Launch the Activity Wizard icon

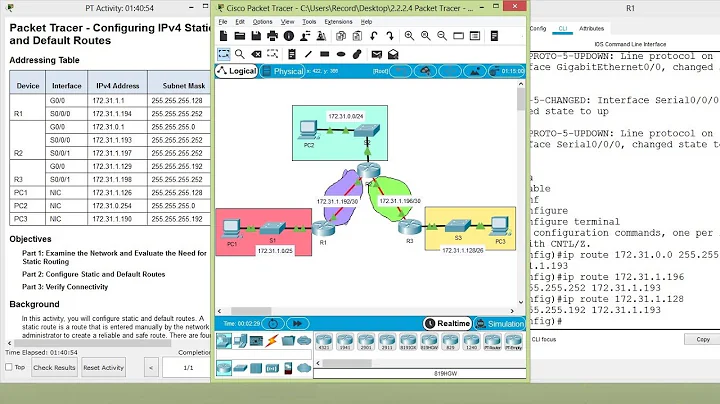click(305, 36)
